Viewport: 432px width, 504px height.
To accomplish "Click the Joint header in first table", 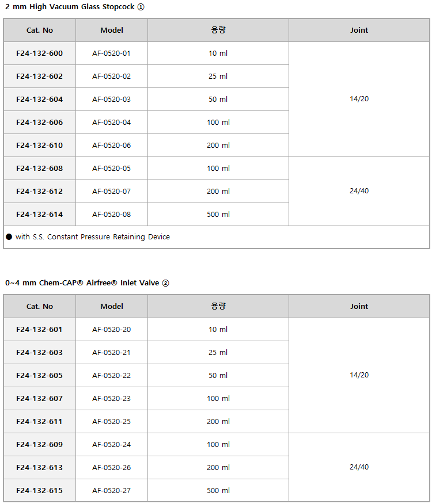I will click(x=359, y=30).
